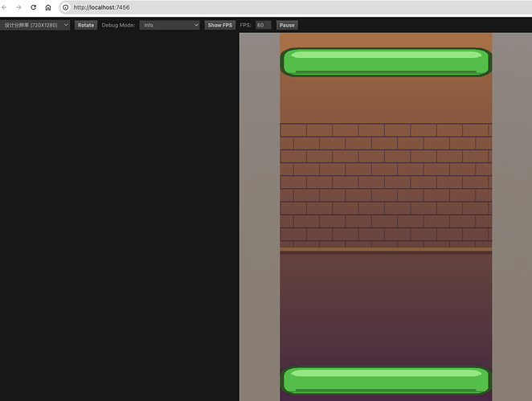
Task: Click the FPS value field showing 60
Action: pos(264,25)
